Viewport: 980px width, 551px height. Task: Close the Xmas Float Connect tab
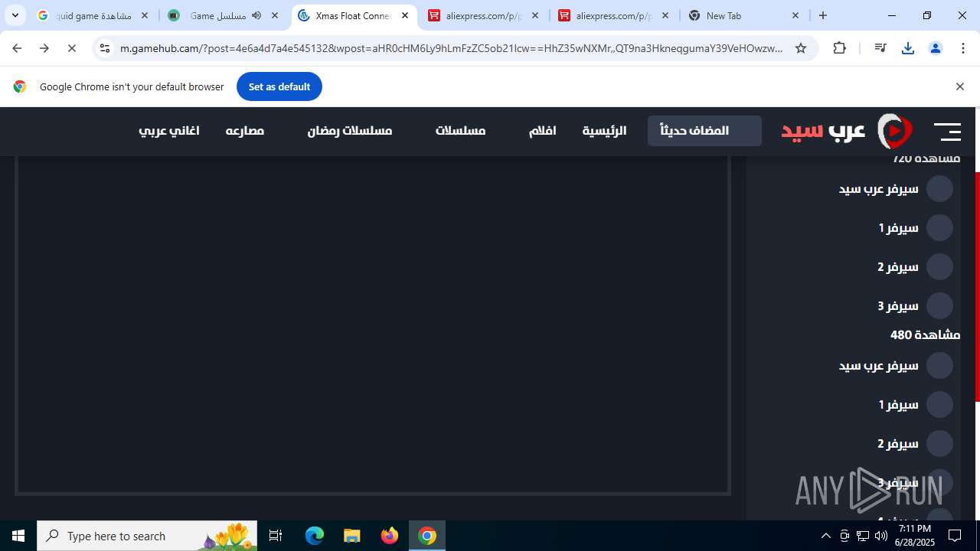coord(405,15)
